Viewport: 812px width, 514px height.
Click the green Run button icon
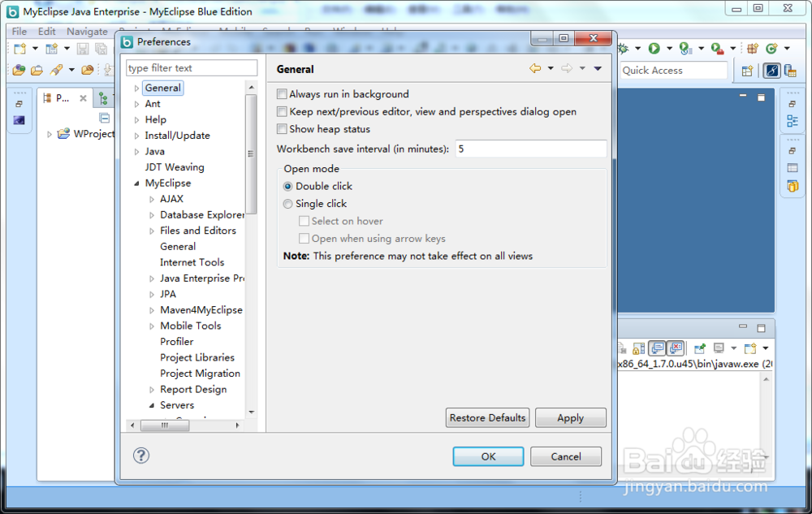pyautogui.click(x=654, y=49)
